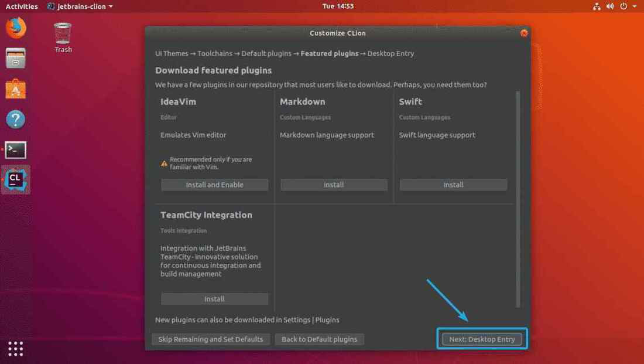The width and height of the screenshot is (644, 364).
Task: Select the CLion icon in the dock
Action: [x=16, y=180]
